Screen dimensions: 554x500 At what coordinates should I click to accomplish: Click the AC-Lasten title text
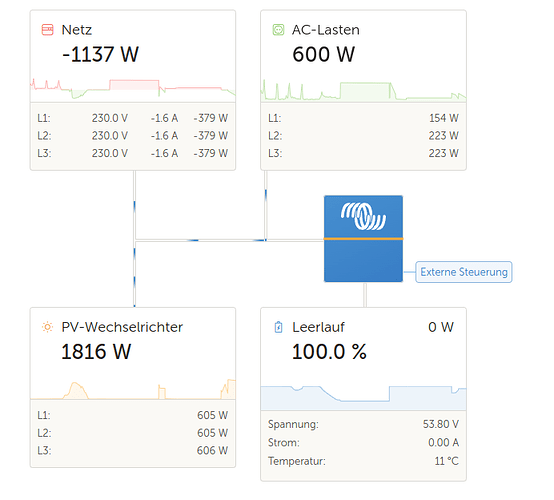pyautogui.click(x=326, y=30)
